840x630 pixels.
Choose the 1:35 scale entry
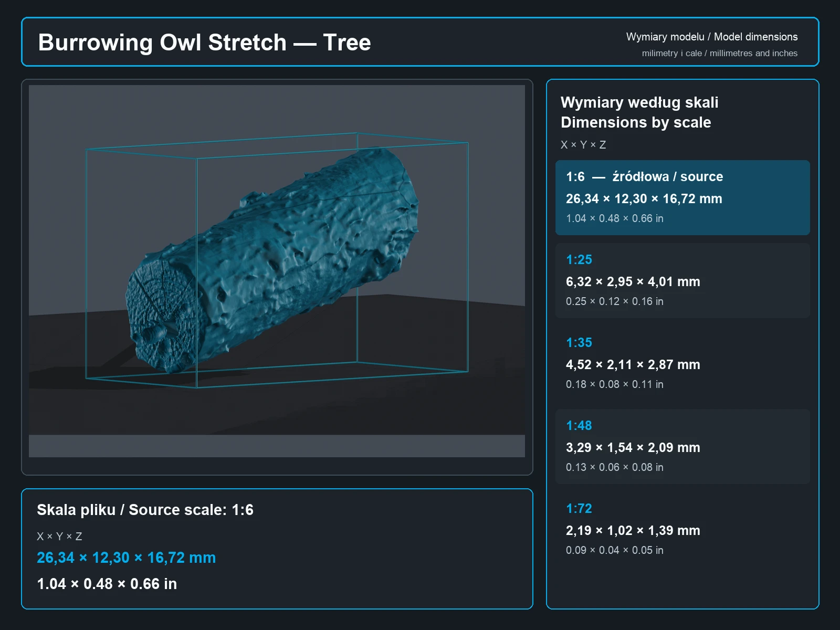[x=682, y=363]
